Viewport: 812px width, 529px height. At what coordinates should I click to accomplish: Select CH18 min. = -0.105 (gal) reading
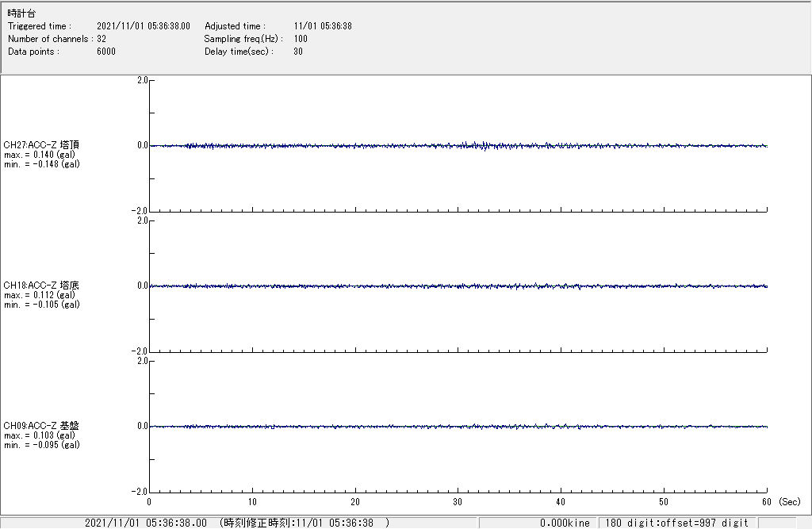point(41,305)
